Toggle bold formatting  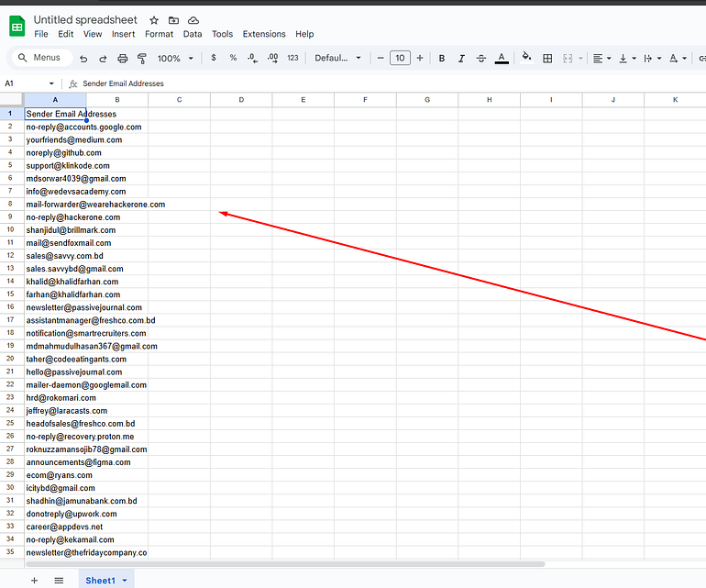tap(442, 58)
